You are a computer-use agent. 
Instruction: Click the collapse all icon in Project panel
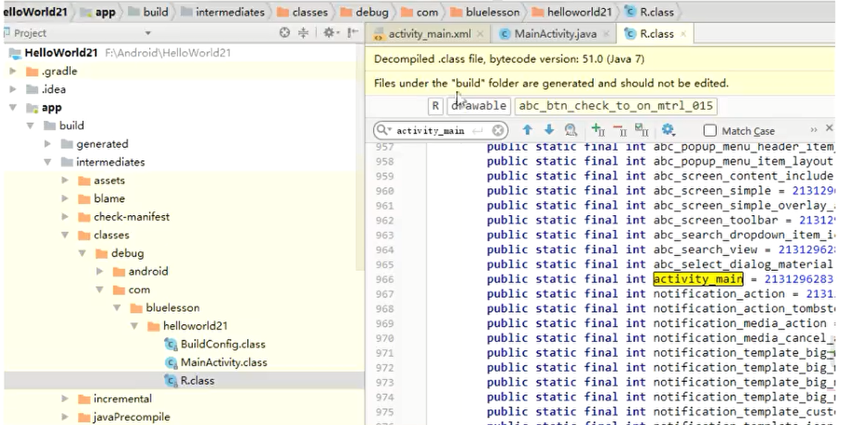[x=303, y=33]
